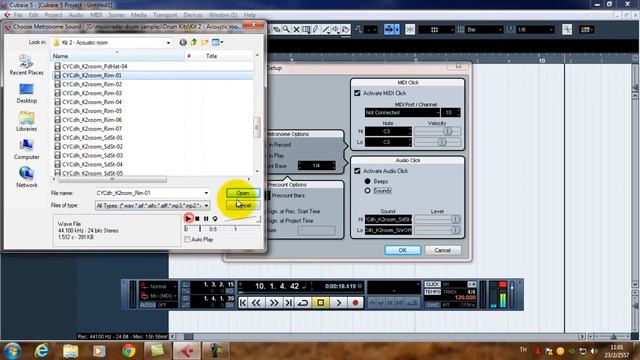This screenshot has height=360, width=640.
Task: Click the Lo sound file field
Action: pyautogui.click(x=388, y=230)
